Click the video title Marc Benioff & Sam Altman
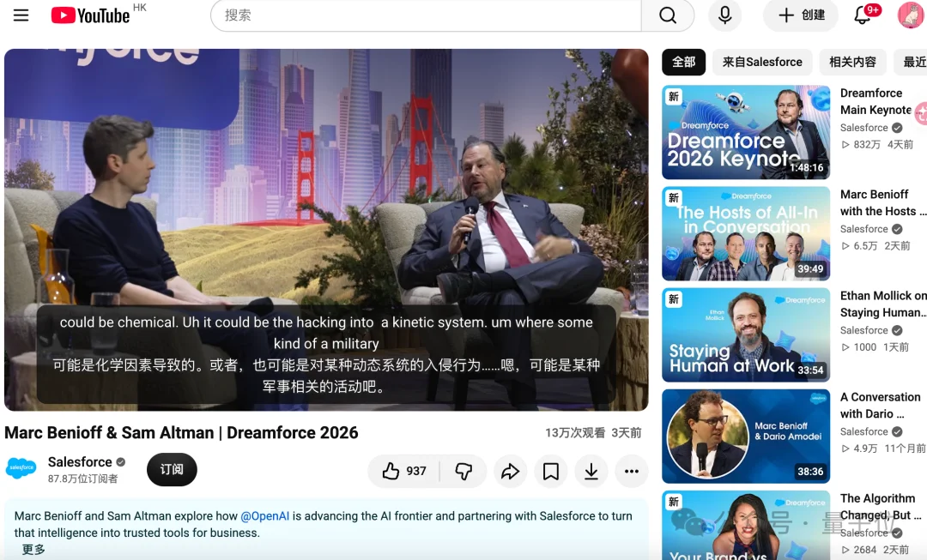The height and width of the screenshot is (560, 927). (x=181, y=432)
